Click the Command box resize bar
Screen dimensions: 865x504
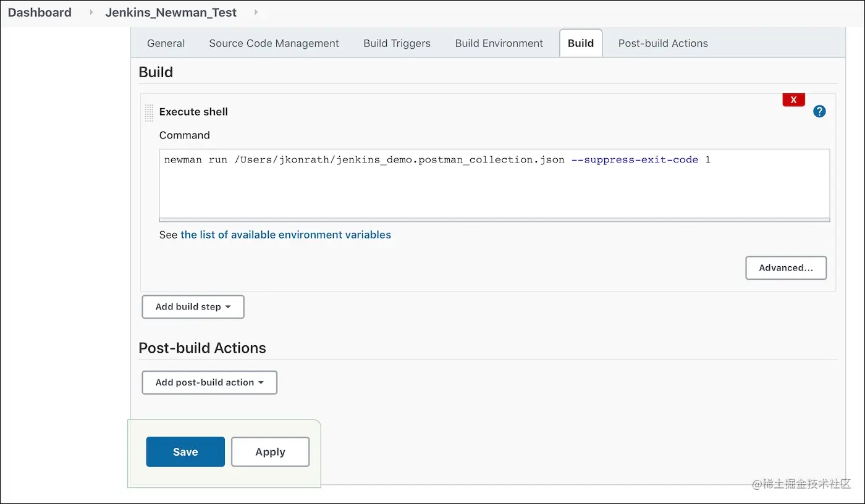[494, 219]
